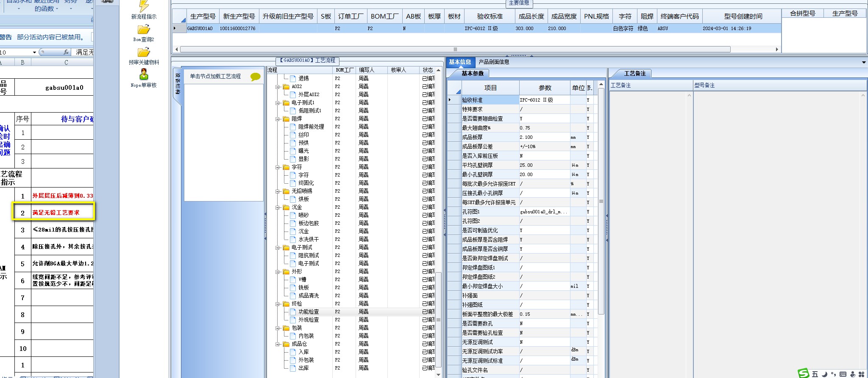Open the Excel name box dropdown arrow
The image size is (868, 378).
pos(34,52)
